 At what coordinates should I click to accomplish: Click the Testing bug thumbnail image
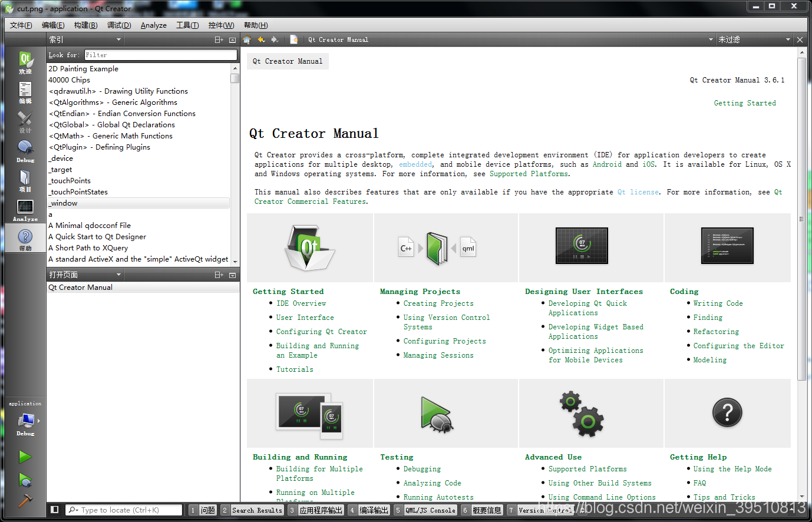(437, 414)
